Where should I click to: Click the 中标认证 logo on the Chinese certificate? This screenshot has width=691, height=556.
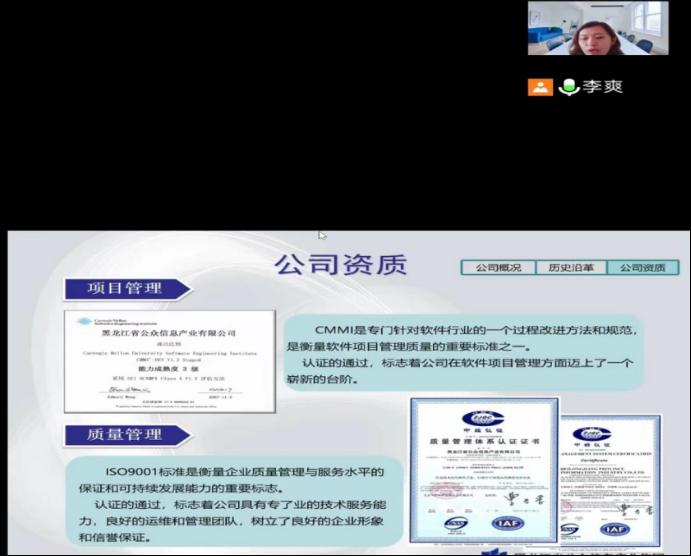pyautogui.click(x=481, y=421)
